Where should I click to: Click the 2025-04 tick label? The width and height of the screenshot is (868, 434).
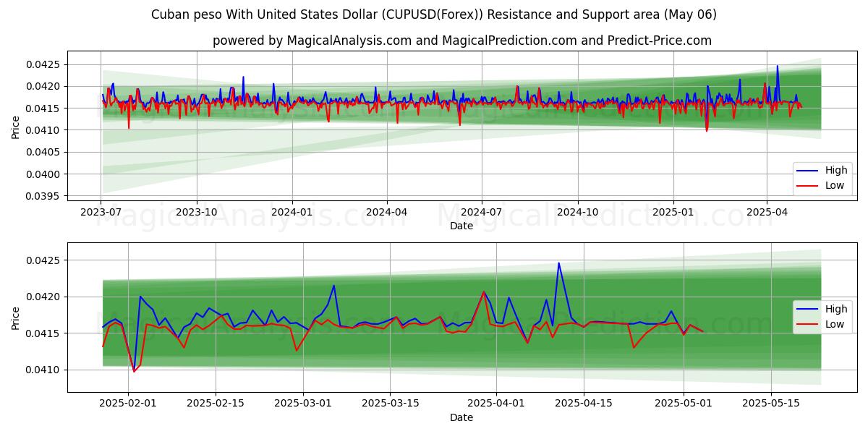coord(767,213)
